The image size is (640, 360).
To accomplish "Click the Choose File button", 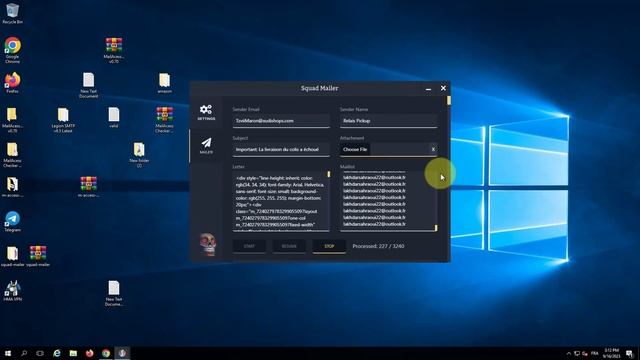I will pyautogui.click(x=355, y=149).
